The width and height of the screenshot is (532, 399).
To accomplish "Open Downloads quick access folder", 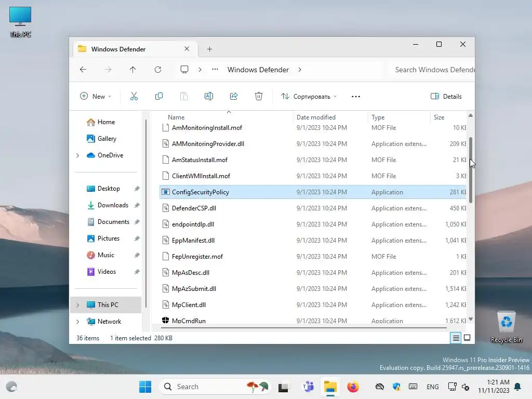I will pos(113,205).
